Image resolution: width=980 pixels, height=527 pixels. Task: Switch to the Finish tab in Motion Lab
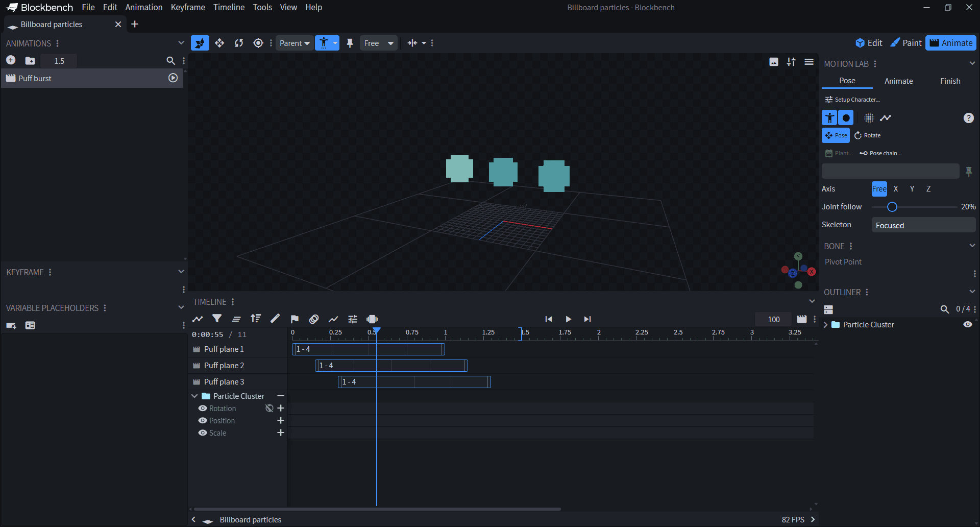pos(950,81)
